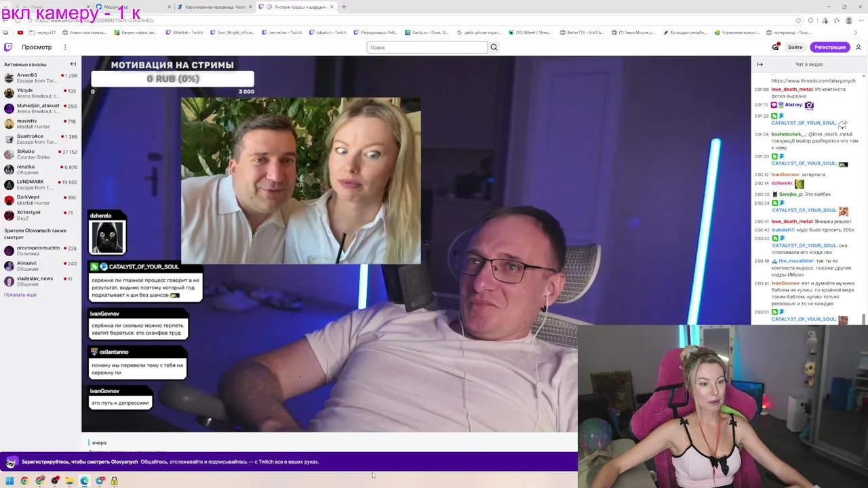Open a new browser tab
The image size is (868, 488).
[344, 7]
